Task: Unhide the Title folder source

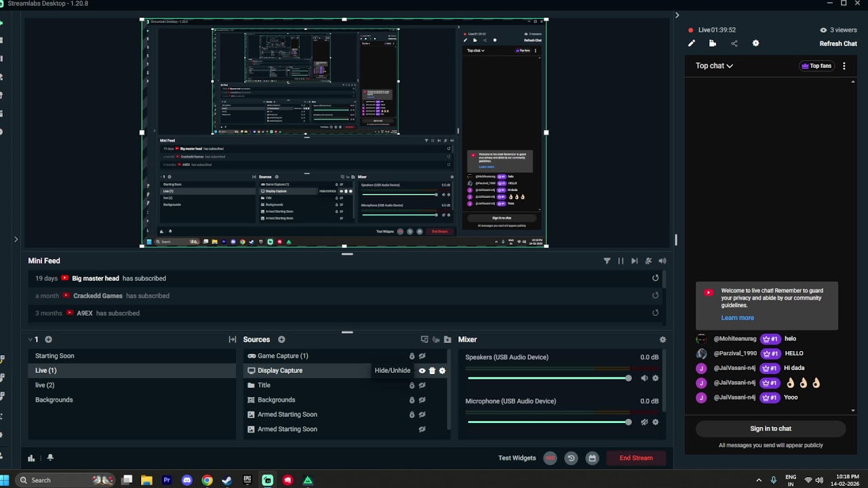Action: 422,385
